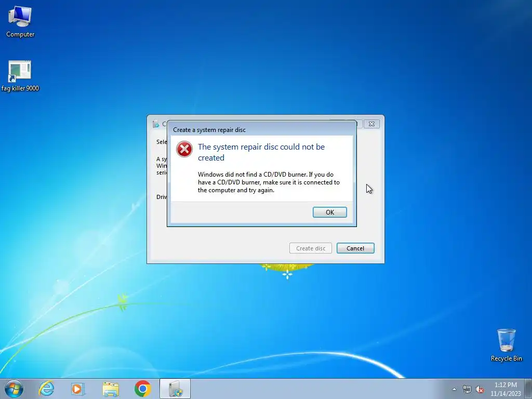The height and width of the screenshot is (399, 532).
Task: Open the Computer desktop icon
Action: pyautogui.click(x=20, y=22)
